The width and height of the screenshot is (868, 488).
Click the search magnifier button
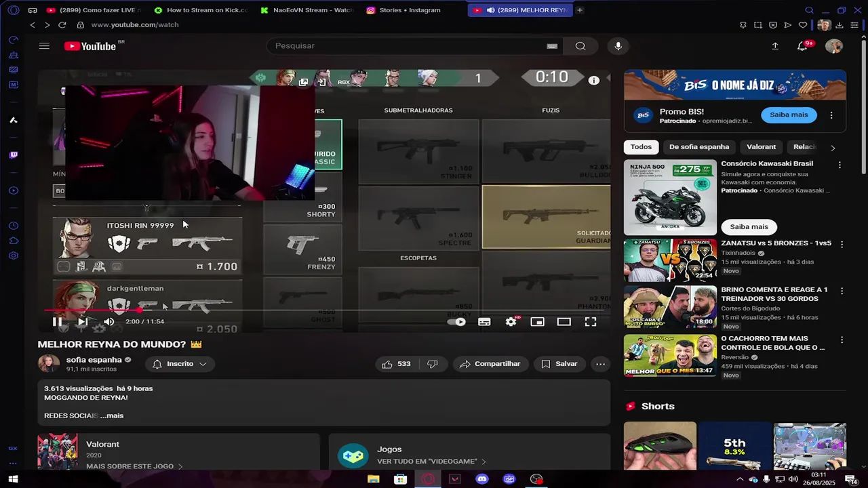pos(580,46)
